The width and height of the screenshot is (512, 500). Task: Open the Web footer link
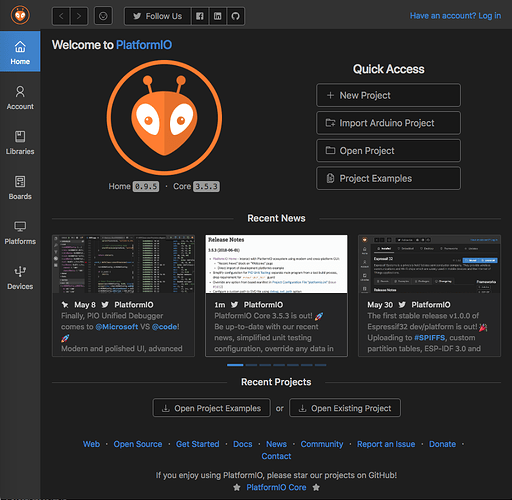coord(91,444)
